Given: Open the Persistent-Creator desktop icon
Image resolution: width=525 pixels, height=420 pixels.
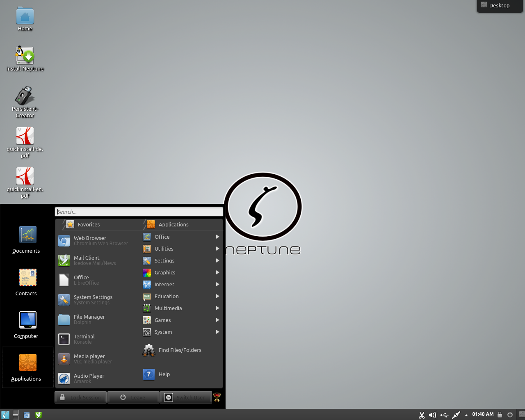Looking at the screenshot, I should click(x=25, y=102).
